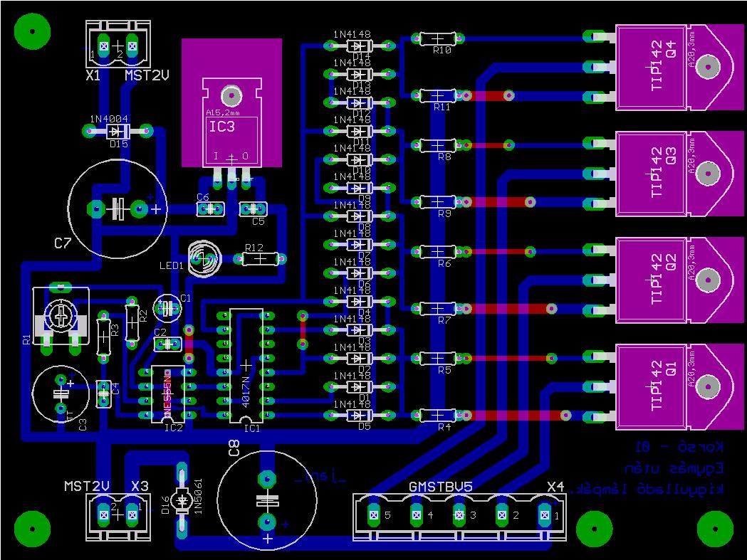Select resistor R8
Viewport: 747px width, 560px height.
(437, 144)
